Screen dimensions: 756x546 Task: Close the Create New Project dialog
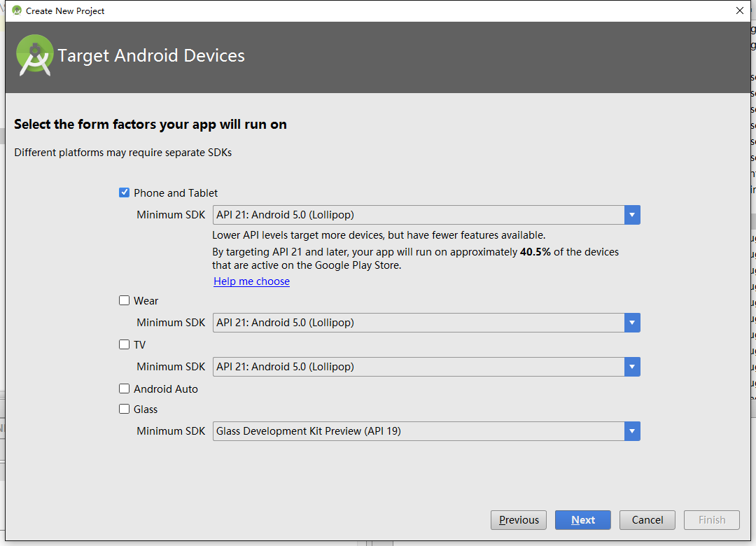[x=740, y=10]
